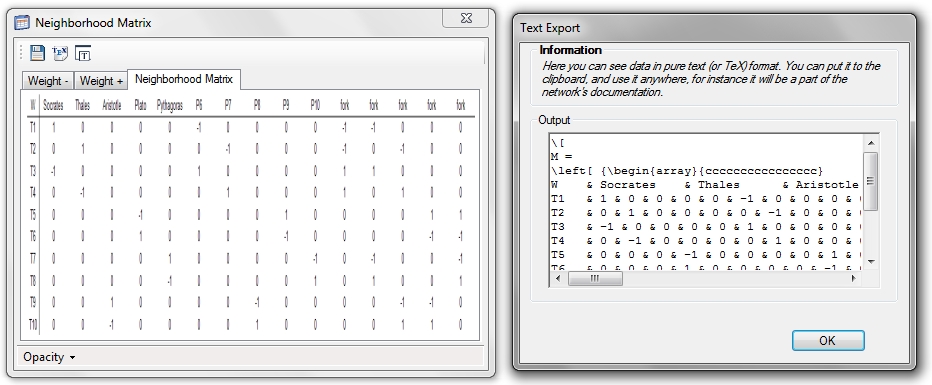Click the Pythagoras column header
The image size is (932, 385).
point(169,105)
